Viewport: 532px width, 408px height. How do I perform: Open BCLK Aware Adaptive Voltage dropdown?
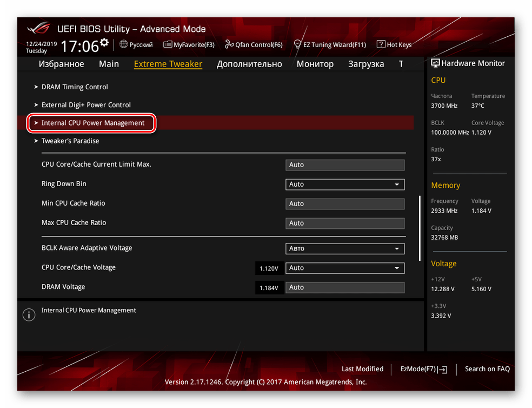[345, 249]
